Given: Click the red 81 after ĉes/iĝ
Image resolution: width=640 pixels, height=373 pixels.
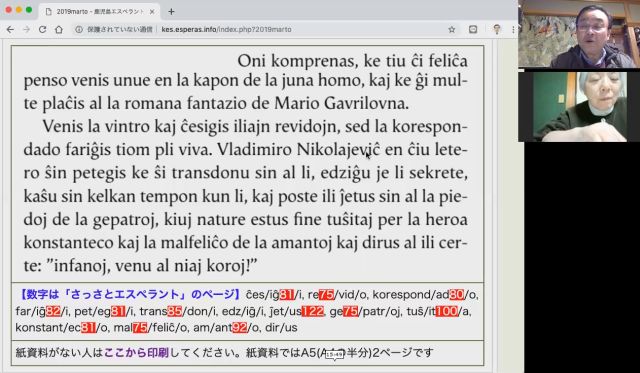Looking at the screenshot, I should click(x=287, y=294).
